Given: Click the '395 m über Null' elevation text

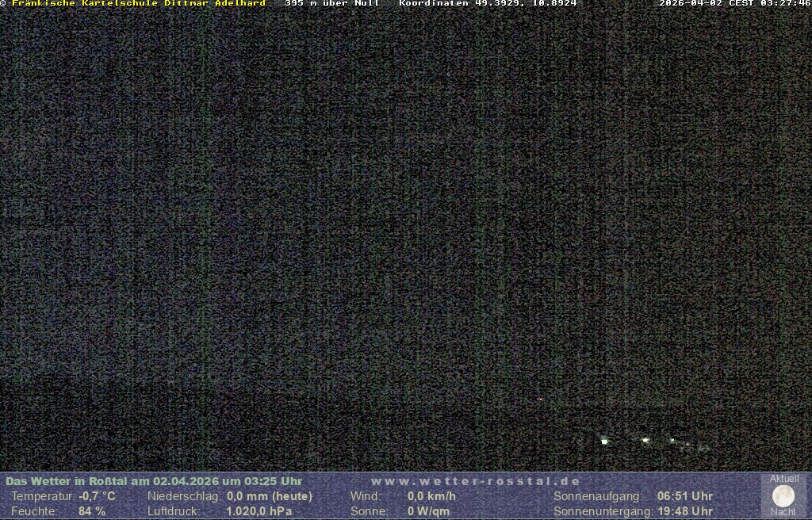Looking at the screenshot, I should pos(332,3).
